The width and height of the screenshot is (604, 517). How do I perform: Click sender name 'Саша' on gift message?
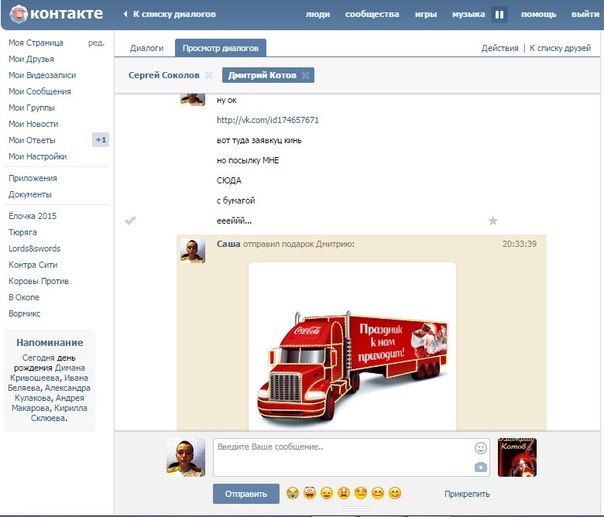[228, 244]
